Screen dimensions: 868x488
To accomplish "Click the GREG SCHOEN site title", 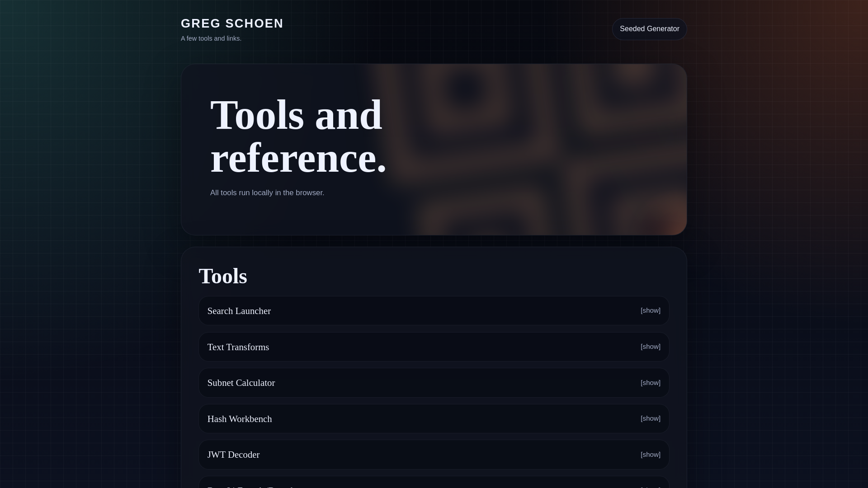I will click(232, 23).
